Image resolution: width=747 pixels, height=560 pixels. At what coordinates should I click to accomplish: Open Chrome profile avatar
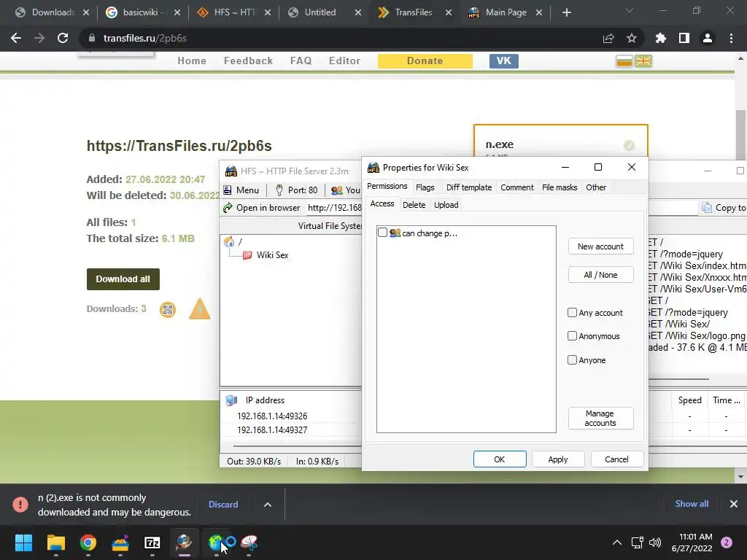(708, 38)
